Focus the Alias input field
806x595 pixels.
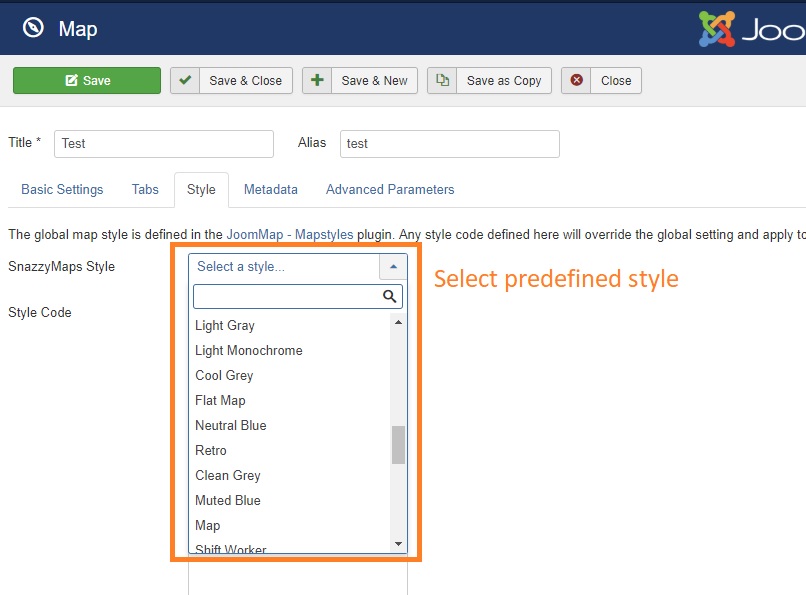pos(450,144)
